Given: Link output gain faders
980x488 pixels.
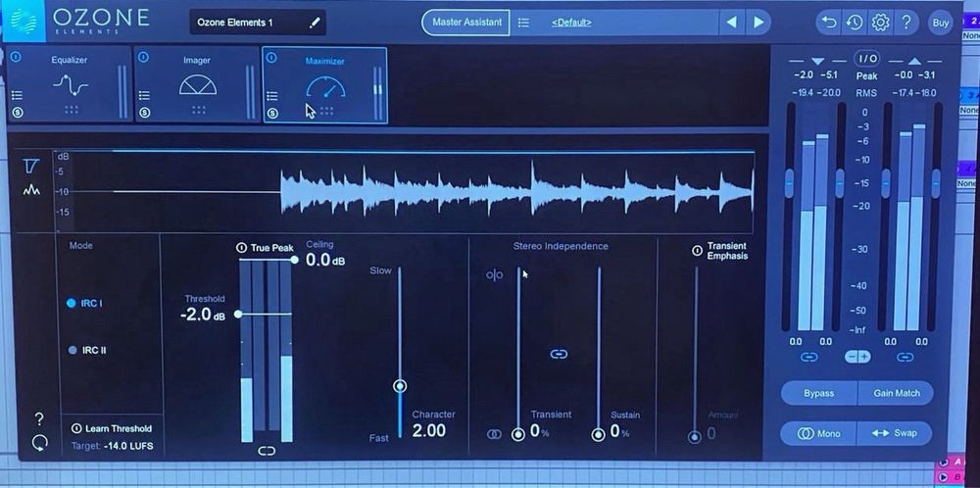Looking at the screenshot, I should click(x=905, y=358).
